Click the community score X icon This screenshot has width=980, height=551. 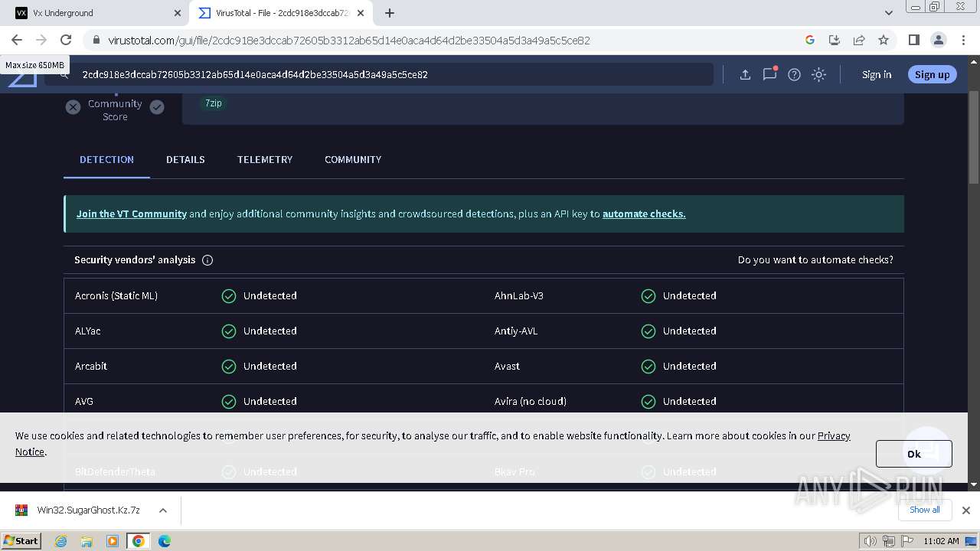73,107
